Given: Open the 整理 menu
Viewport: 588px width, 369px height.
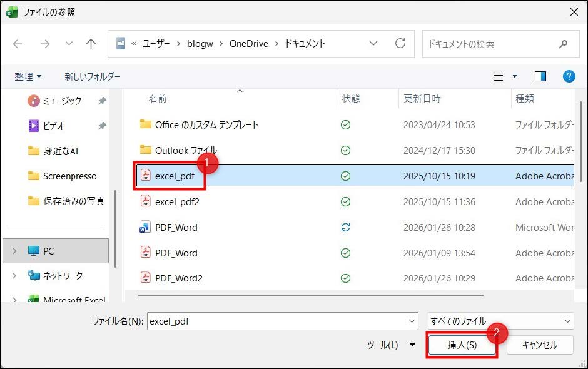Looking at the screenshot, I should pyautogui.click(x=28, y=76).
